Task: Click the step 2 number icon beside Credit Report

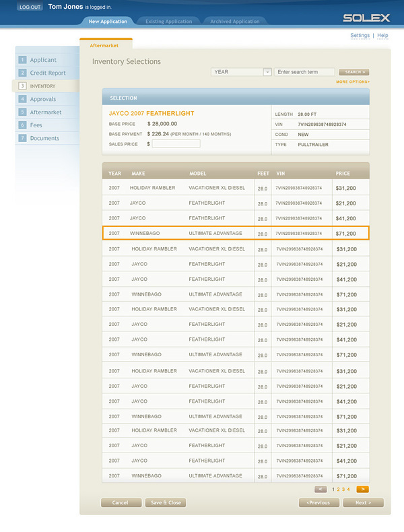Action: [x=22, y=73]
